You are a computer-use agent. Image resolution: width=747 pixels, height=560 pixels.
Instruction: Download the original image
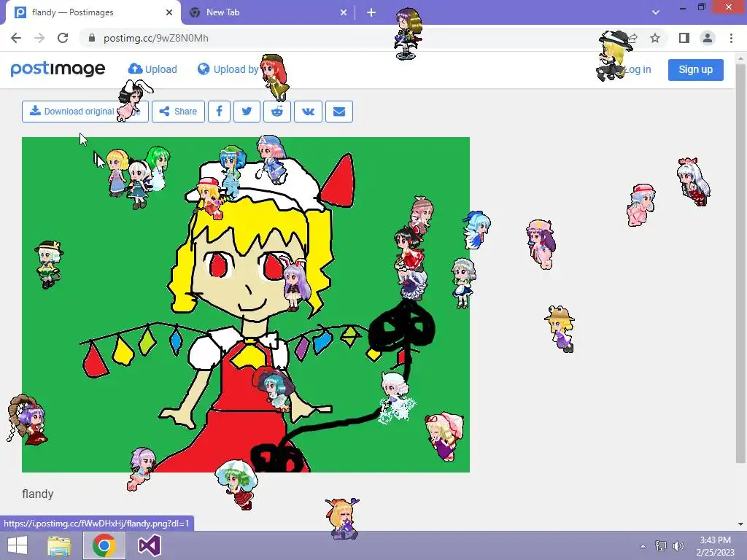tap(85, 112)
